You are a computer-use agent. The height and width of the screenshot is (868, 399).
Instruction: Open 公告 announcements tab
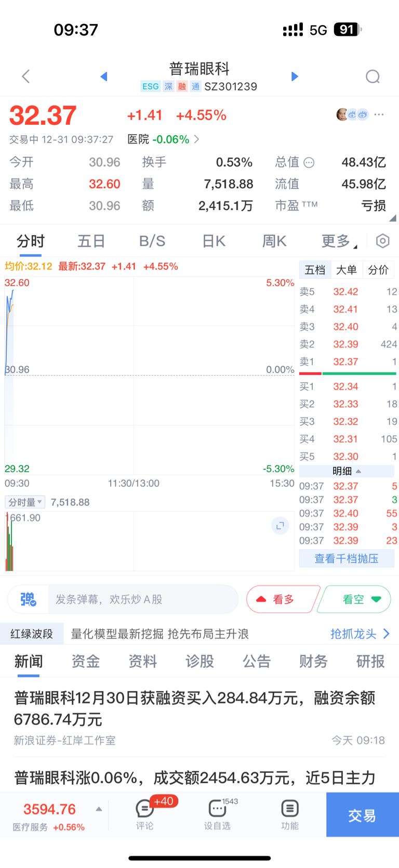[257, 662]
